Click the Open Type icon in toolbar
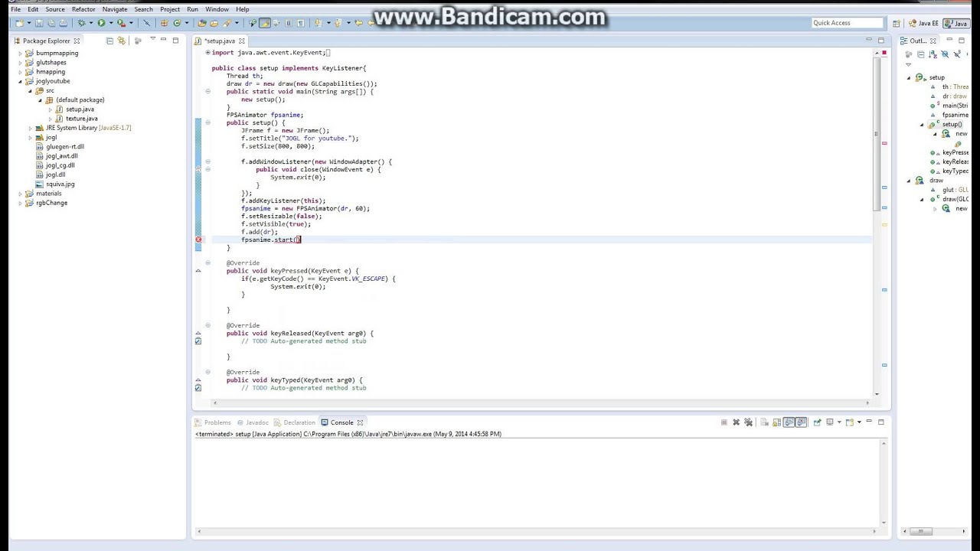Screen dimensions: 980x551 (202, 23)
